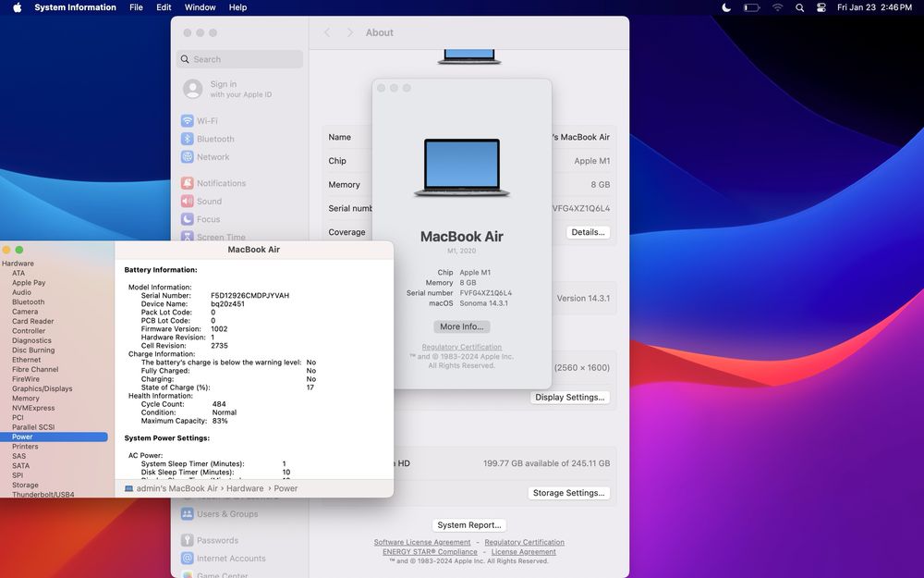Open Focus settings in sidebar
Screen dimensions: 924x578
201,219
